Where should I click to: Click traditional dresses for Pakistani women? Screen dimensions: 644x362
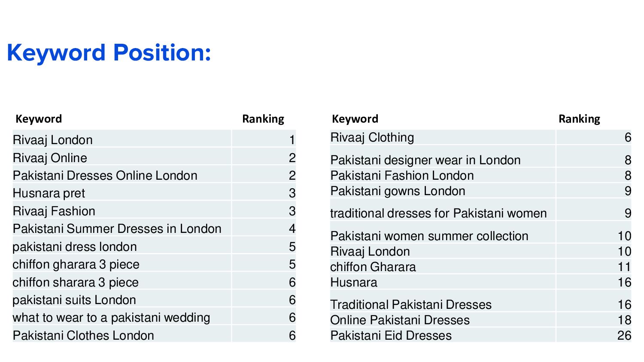tap(438, 213)
